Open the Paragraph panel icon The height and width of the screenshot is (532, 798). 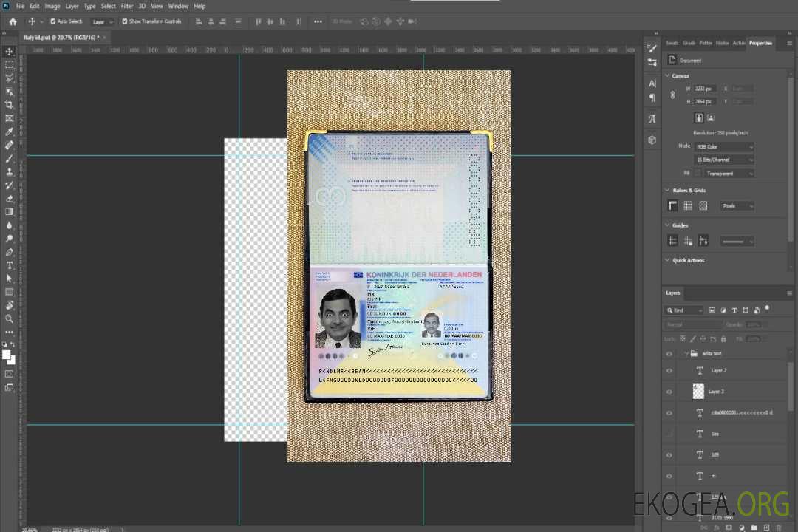(x=652, y=98)
